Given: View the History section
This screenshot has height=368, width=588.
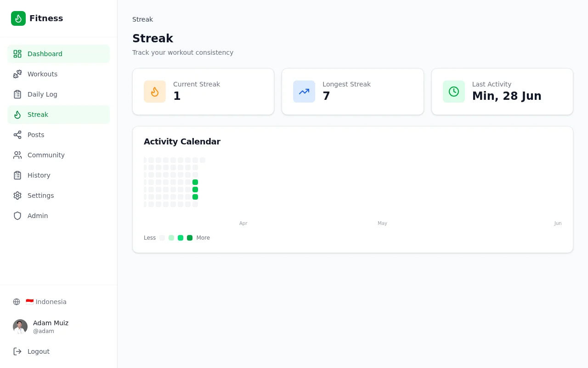Looking at the screenshot, I should [x=59, y=175].
